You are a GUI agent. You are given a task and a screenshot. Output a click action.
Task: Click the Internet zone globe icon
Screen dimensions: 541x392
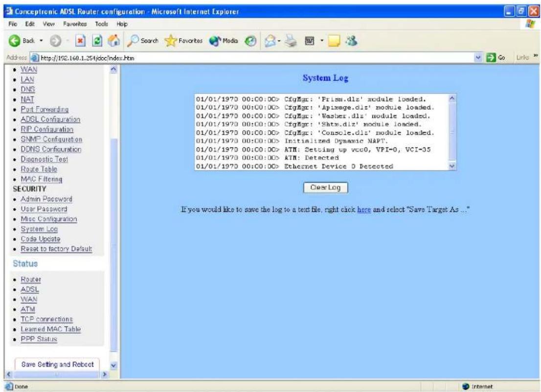[x=466, y=387]
